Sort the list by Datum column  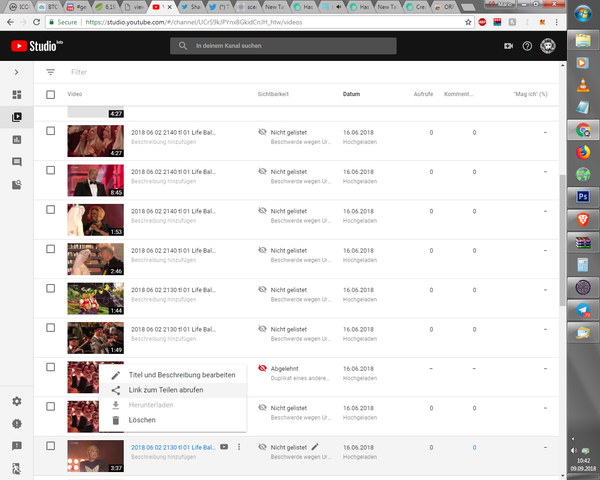pos(351,94)
